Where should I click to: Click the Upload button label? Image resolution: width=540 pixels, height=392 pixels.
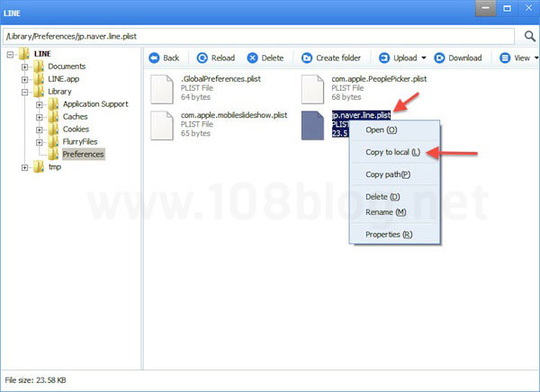[405, 58]
